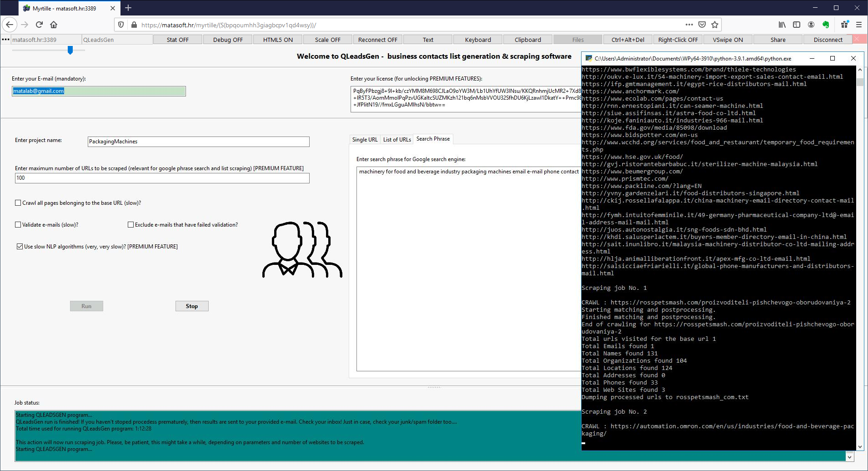Switch to the List of URLs tab
Image resolution: width=868 pixels, height=471 pixels.
(x=397, y=140)
